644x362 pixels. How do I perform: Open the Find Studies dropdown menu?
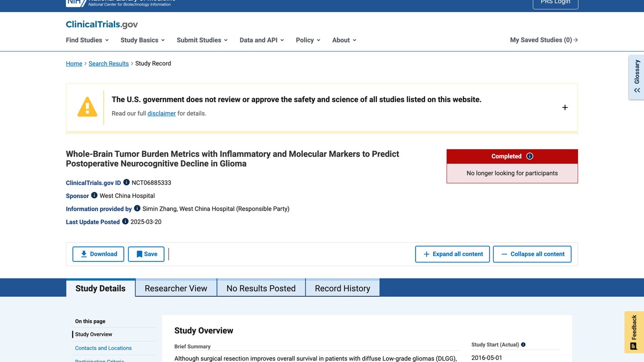coord(87,40)
